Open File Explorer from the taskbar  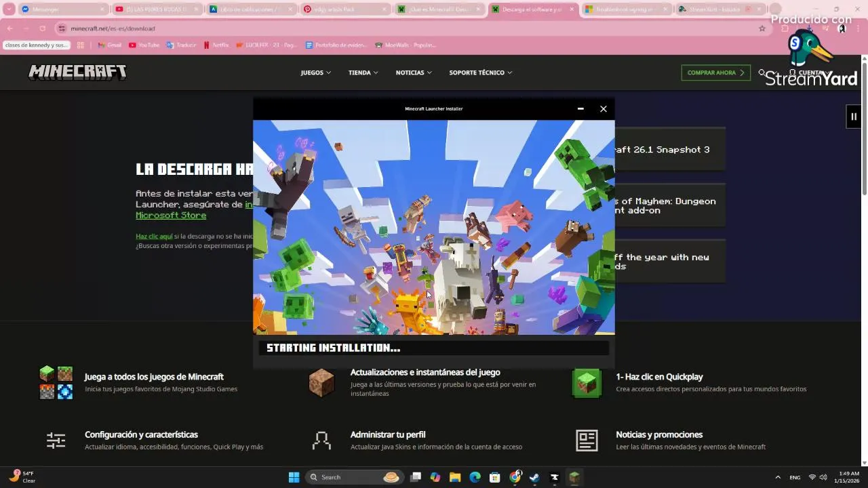point(455,477)
